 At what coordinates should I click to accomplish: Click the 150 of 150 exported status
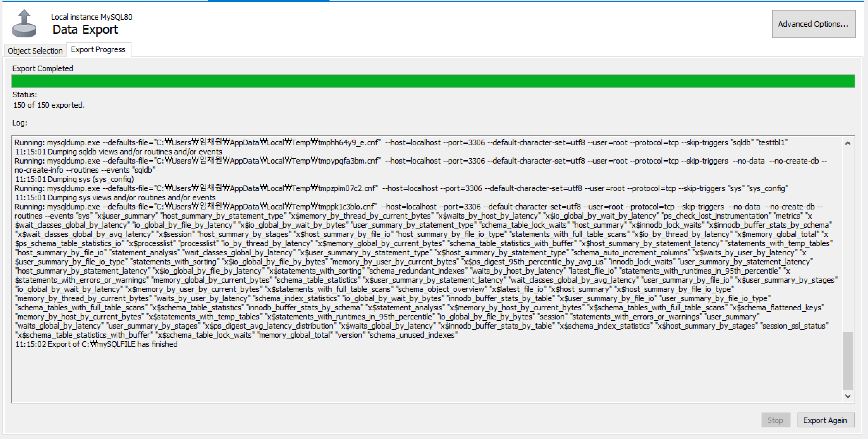coord(49,105)
